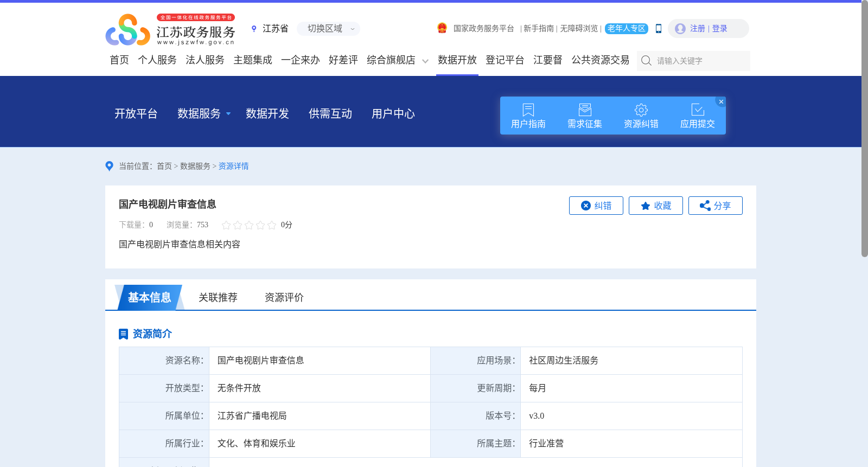Go to 数据服务 in the breadcrumb

195,167
